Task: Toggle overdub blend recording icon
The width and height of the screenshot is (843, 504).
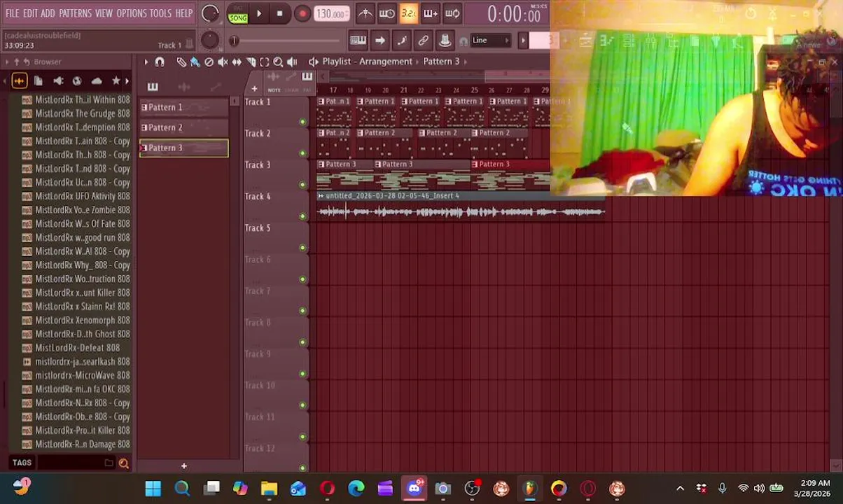Action: 431,13
